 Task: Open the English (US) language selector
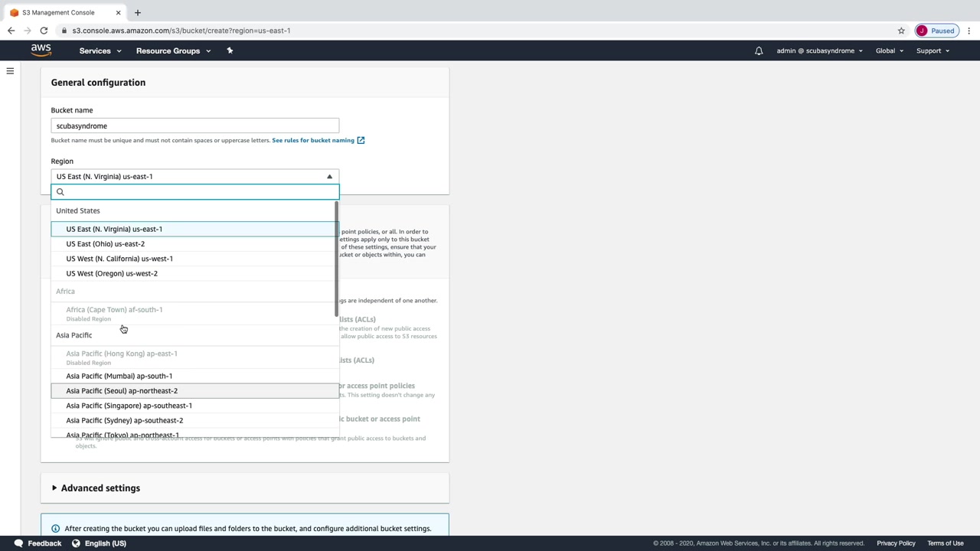click(x=106, y=543)
